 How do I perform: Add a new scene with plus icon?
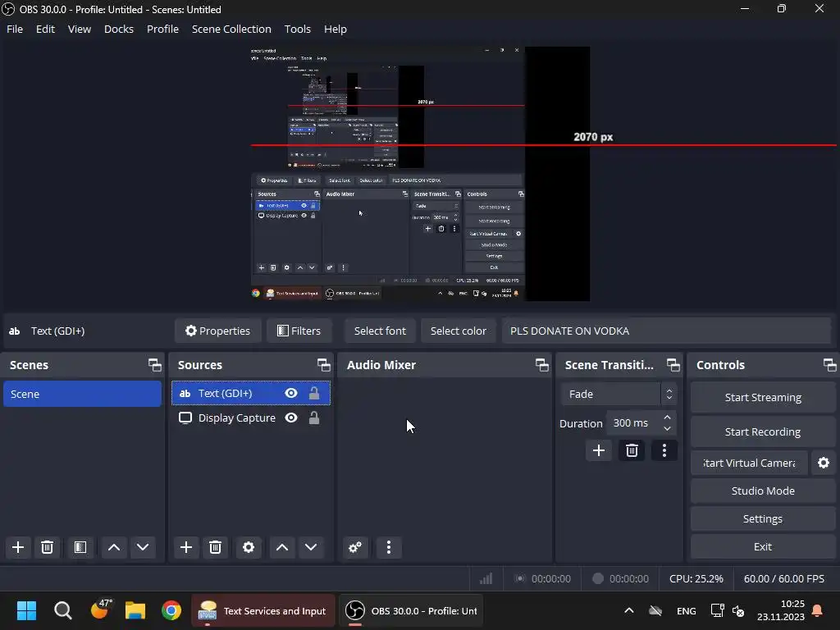pyautogui.click(x=18, y=547)
